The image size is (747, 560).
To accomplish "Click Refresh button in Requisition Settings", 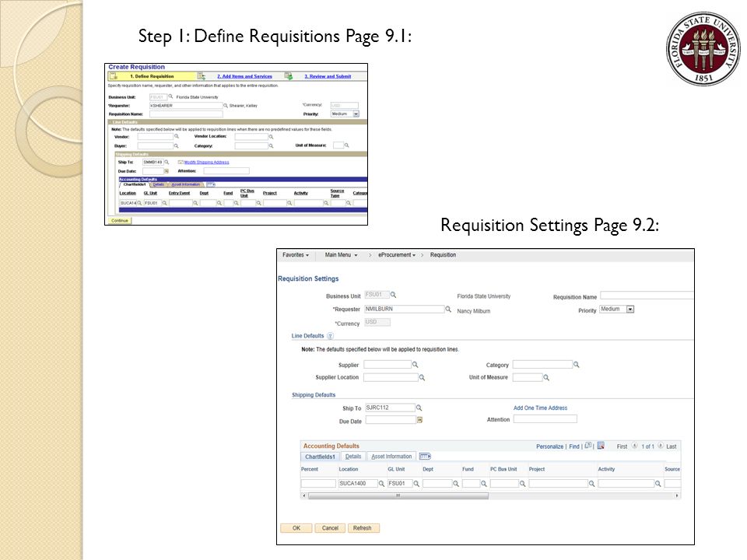I will click(363, 528).
